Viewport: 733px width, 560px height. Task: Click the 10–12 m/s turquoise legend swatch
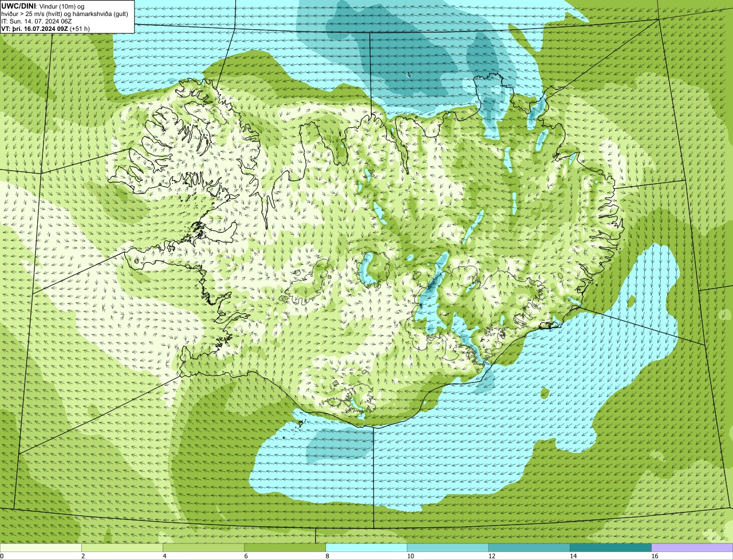448,548
